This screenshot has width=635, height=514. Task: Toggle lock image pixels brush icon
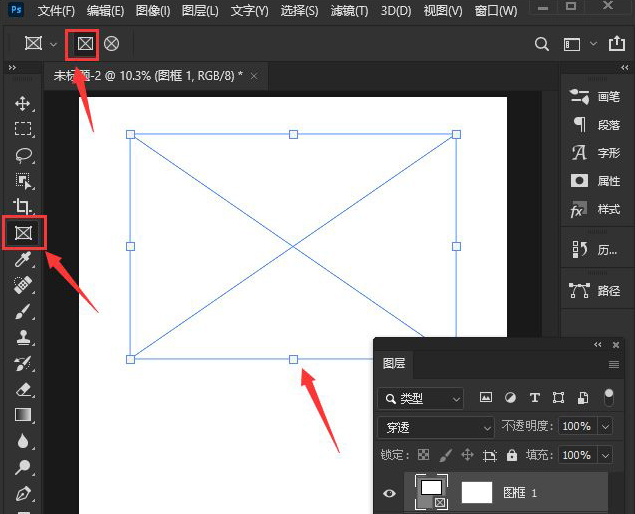pyautogui.click(x=446, y=455)
